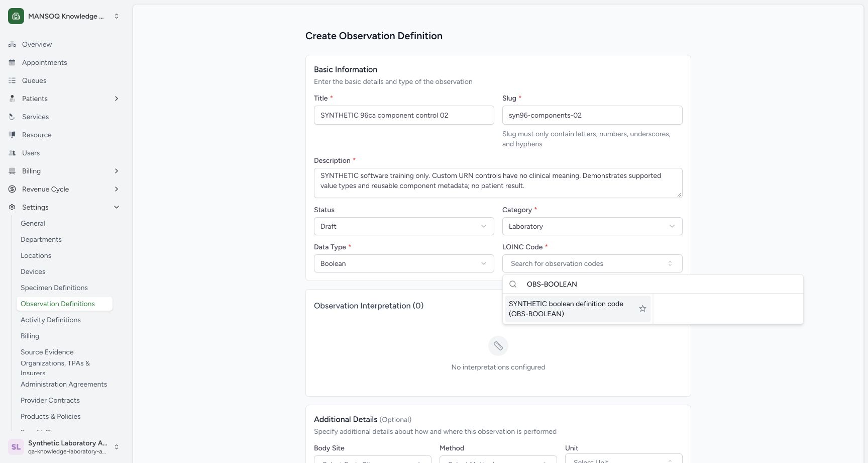Click the Slug input field
The height and width of the screenshot is (463, 868).
[x=592, y=115]
